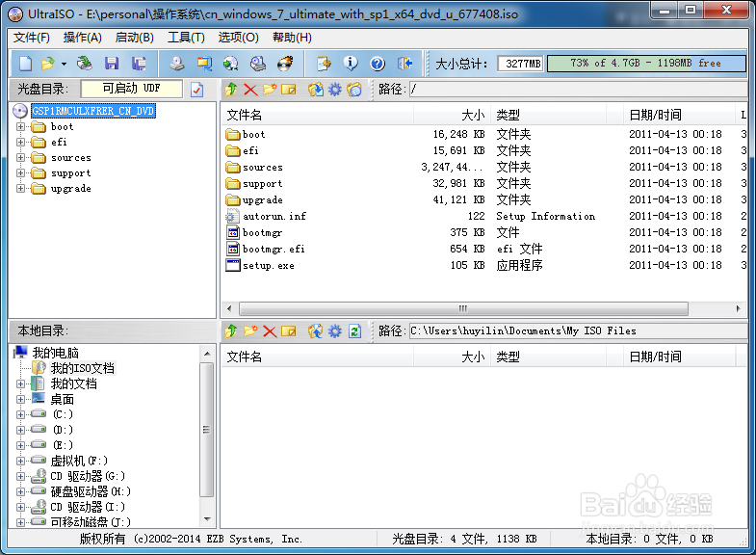Open the 文件(F) menu
This screenshot has height=555, width=756.
tap(32, 38)
